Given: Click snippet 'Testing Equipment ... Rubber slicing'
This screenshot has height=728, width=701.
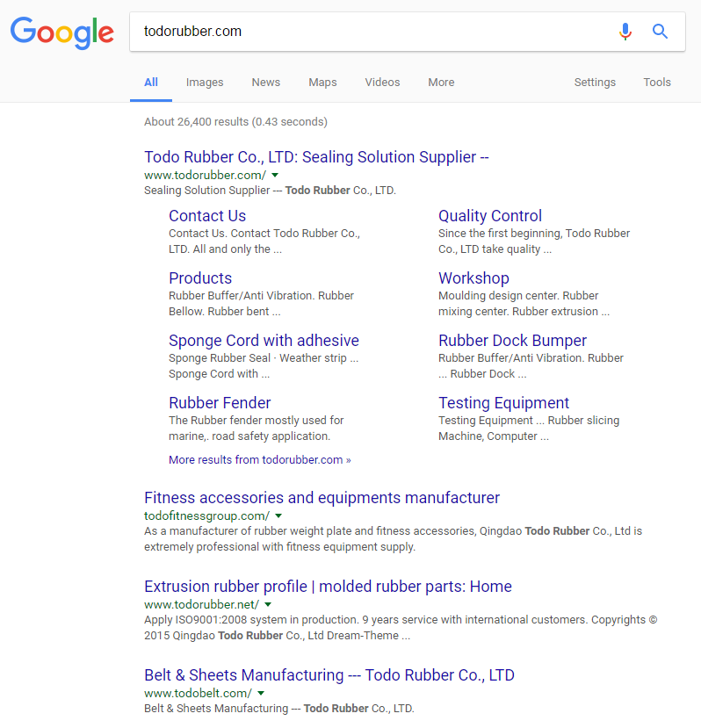Looking at the screenshot, I should tap(529, 428).
